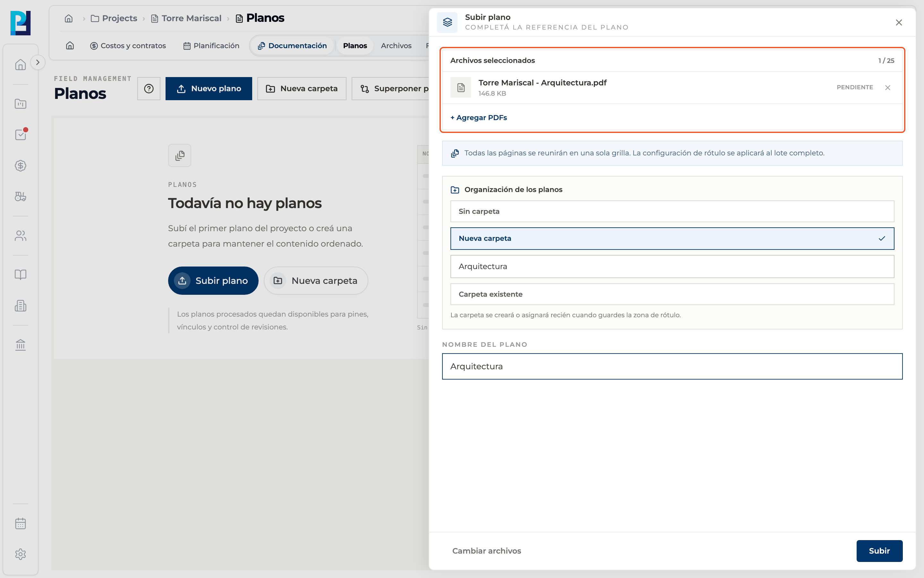The width and height of the screenshot is (924, 578).
Task: Go to Projects in the breadcrumb
Action: click(114, 18)
